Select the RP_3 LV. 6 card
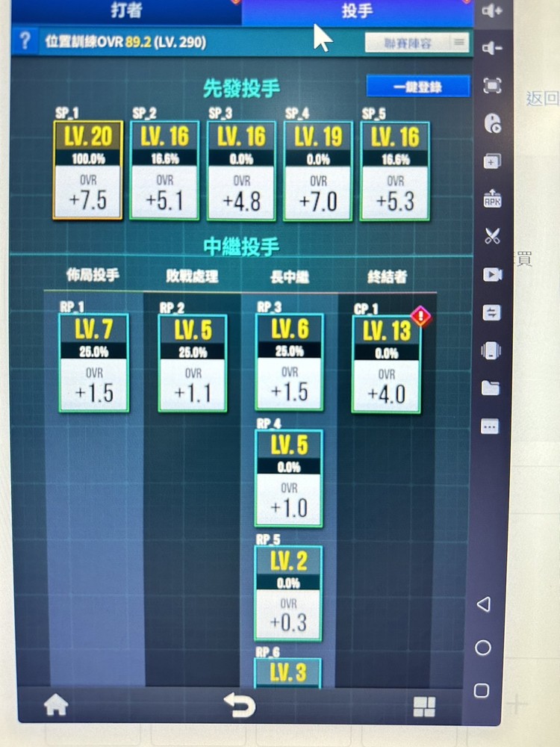The width and height of the screenshot is (560, 747). (290, 362)
